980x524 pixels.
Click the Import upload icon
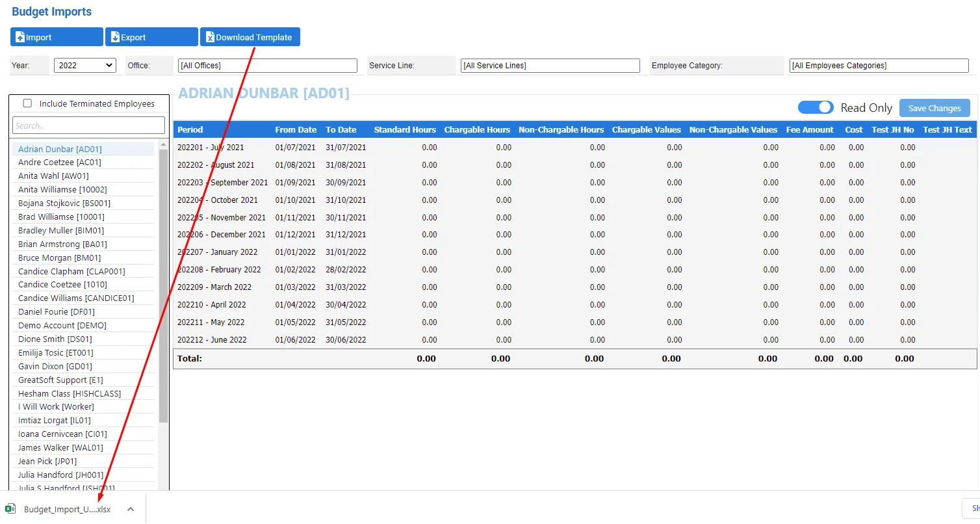pos(20,37)
